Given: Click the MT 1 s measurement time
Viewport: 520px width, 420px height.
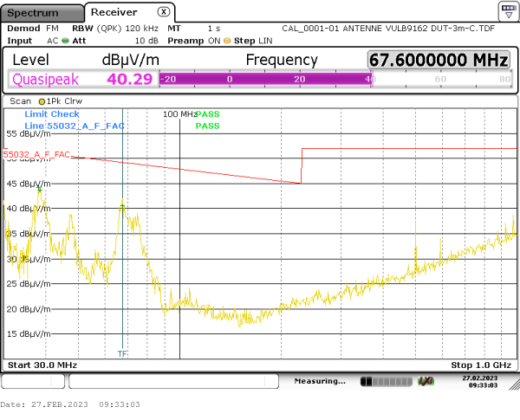Looking at the screenshot, I should 193,29.
